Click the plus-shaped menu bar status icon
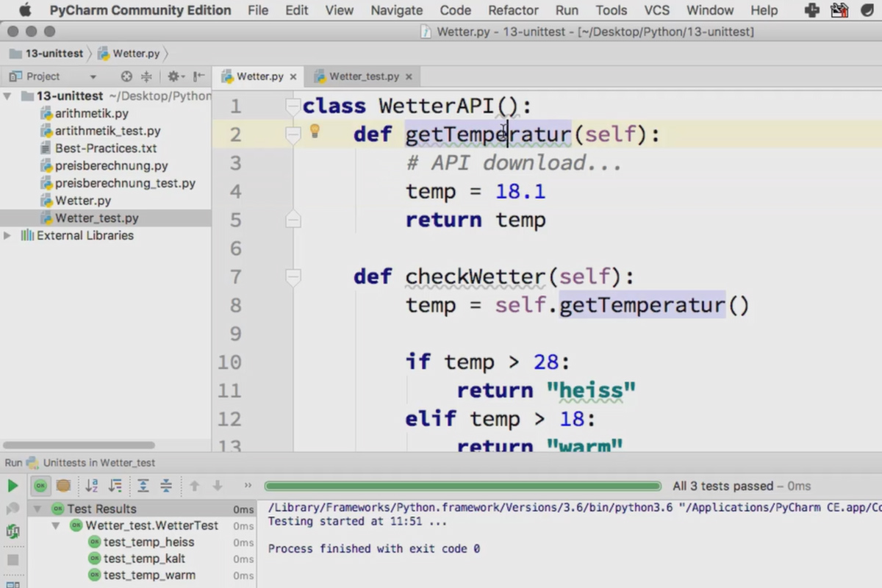The image size is (882, 588). [812, 10]
